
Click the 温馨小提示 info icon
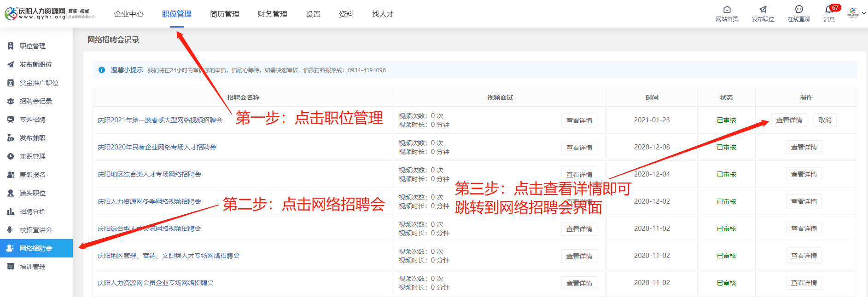(102, 70)
